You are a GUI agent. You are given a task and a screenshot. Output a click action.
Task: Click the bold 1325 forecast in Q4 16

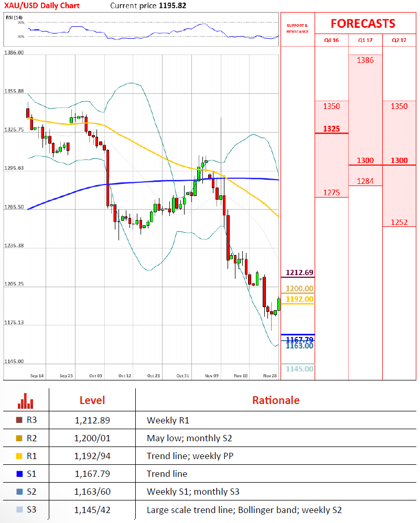pyautogui.click(x=331, y=129)
